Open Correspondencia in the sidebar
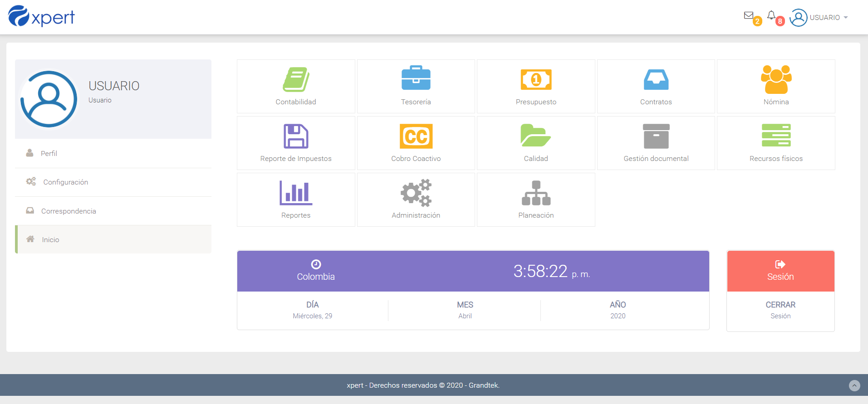The height and width of the screenshot is (404, 868). [x=113, y=211]
